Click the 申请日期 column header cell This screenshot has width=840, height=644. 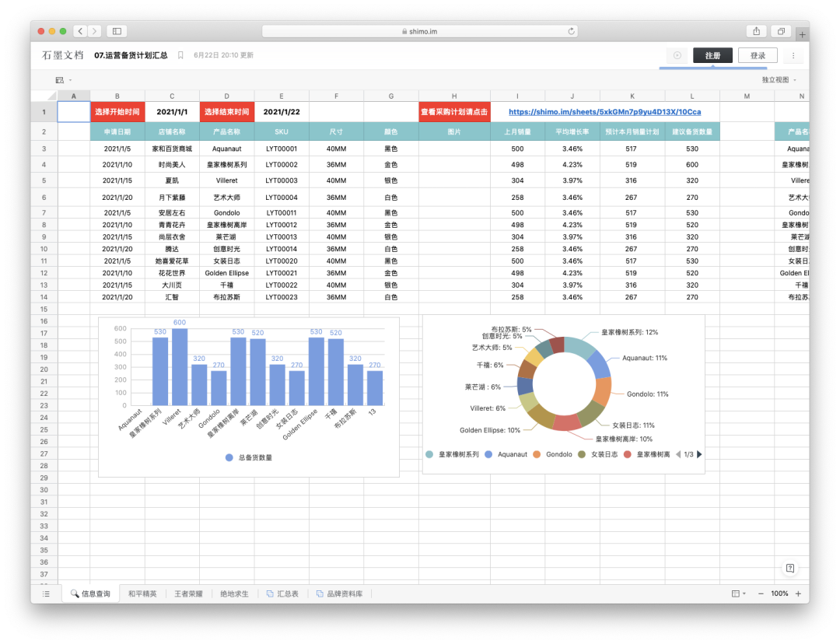117,131
